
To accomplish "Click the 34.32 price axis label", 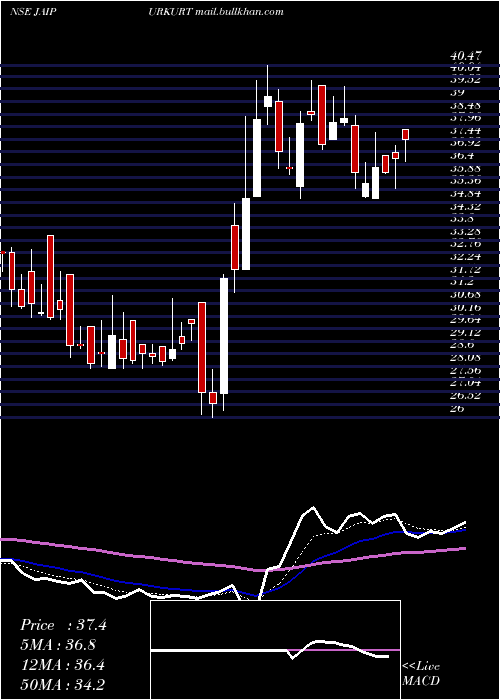I will 466,206.
